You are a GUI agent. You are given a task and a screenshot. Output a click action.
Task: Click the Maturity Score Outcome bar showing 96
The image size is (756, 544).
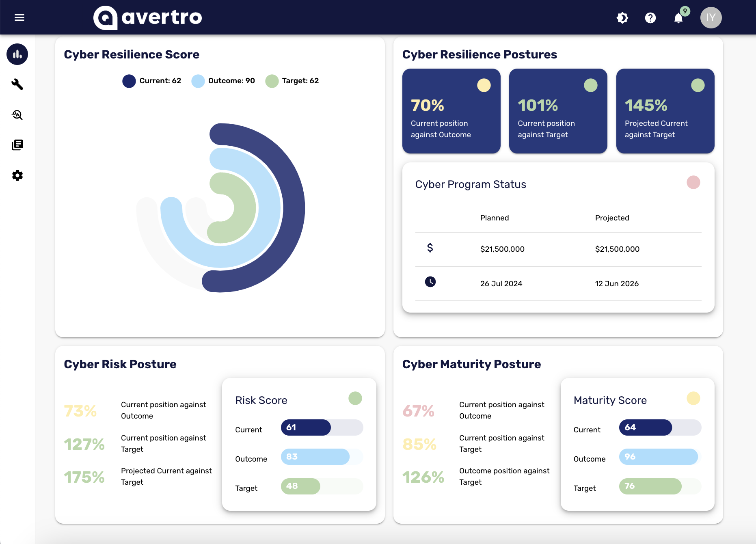tap(658, 457)
